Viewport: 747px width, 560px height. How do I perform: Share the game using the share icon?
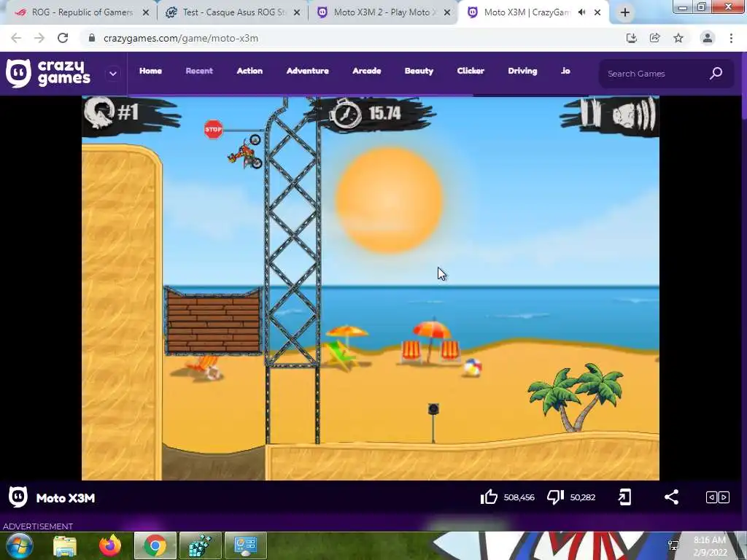pyautogui.click(x=671, y=497)
